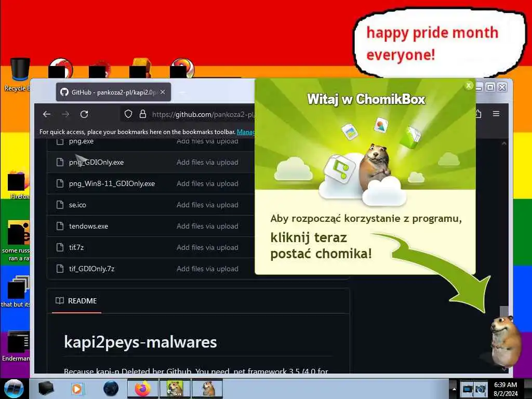Image resolution: width=532 pixels, height=399 pixels.
Task: Open the Recycle Bin desktop icon
Action: point(20,75)
